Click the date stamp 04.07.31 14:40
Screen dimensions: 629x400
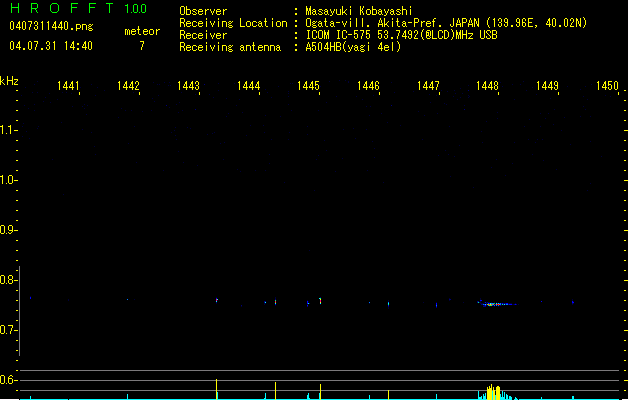(51, 46)
